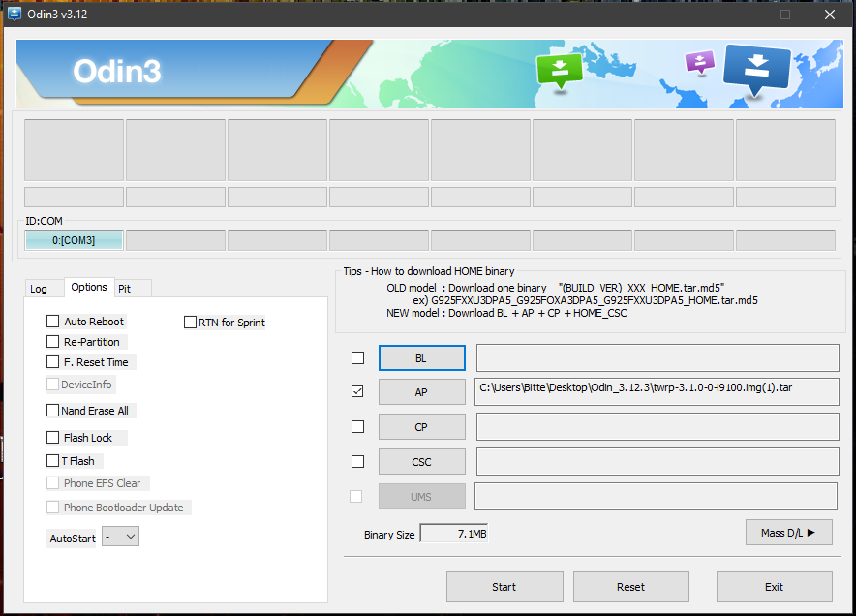Click the 0:[COM3] port box
This screenshot has height=616, width=856.
pos(74,240)
